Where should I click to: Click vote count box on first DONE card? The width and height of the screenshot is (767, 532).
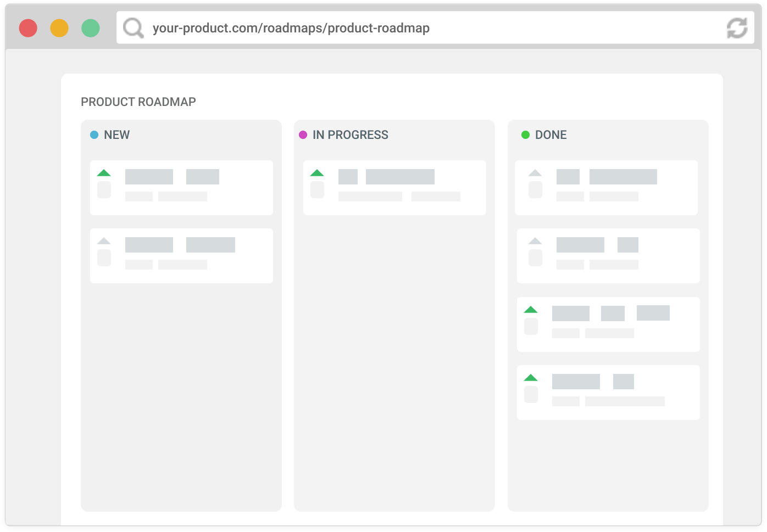535,190
